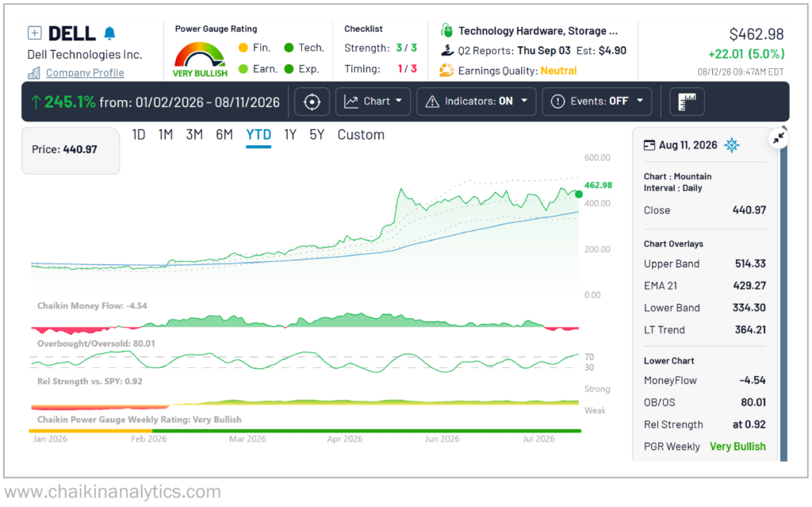812x507 pixels.
Task: Click the Rel Strength vs. SPY label
Action: [90, 382]
